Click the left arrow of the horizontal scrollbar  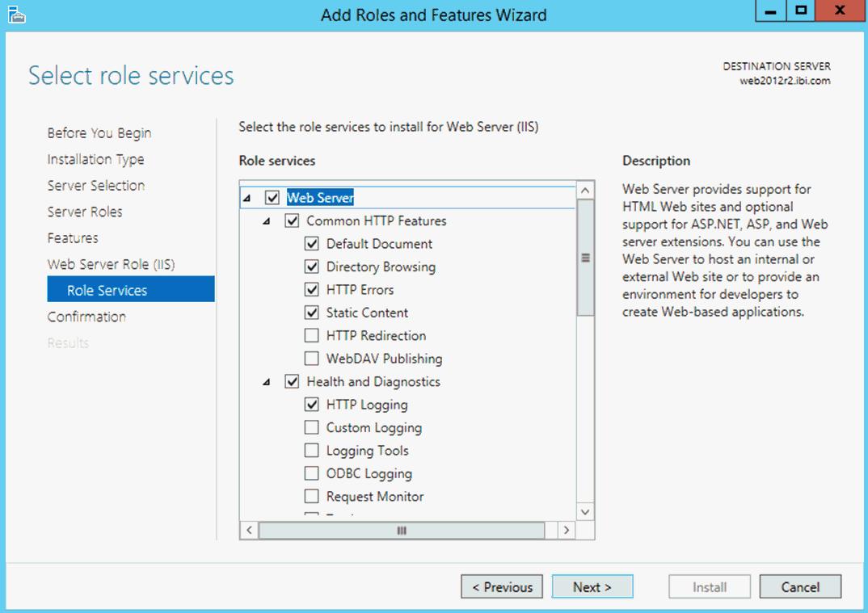pyautogui.click(x=249, y=530)
